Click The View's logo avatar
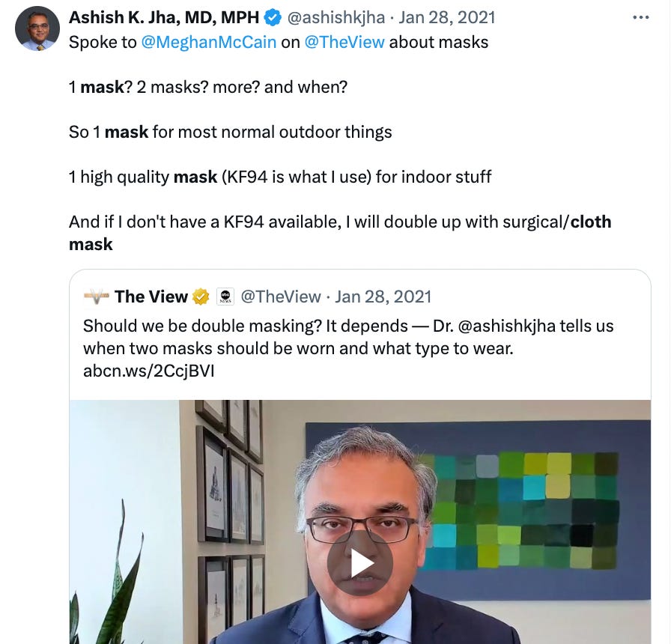This screenshot has width=671, height=644. (x=97, y=297)
